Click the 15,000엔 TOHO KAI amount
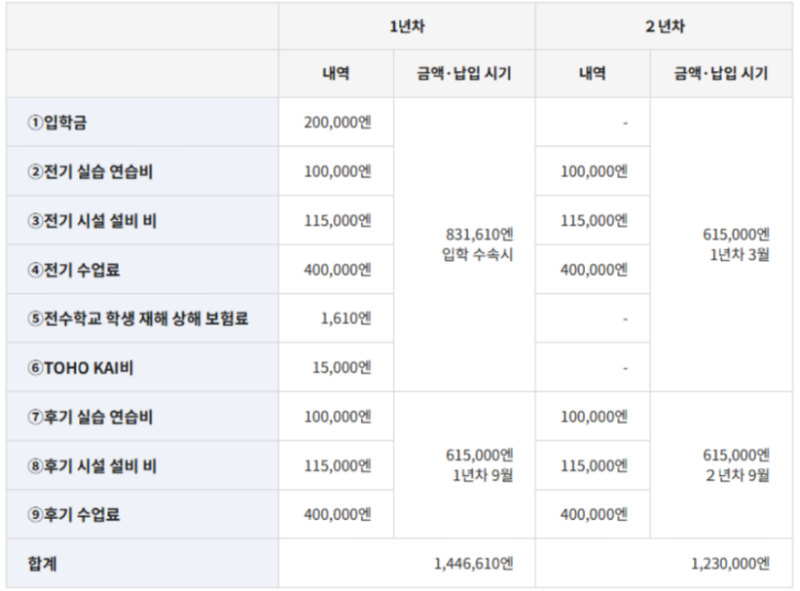Image resolution: width=800 pixels, height=591 pixels. click(x=341, y=368)
